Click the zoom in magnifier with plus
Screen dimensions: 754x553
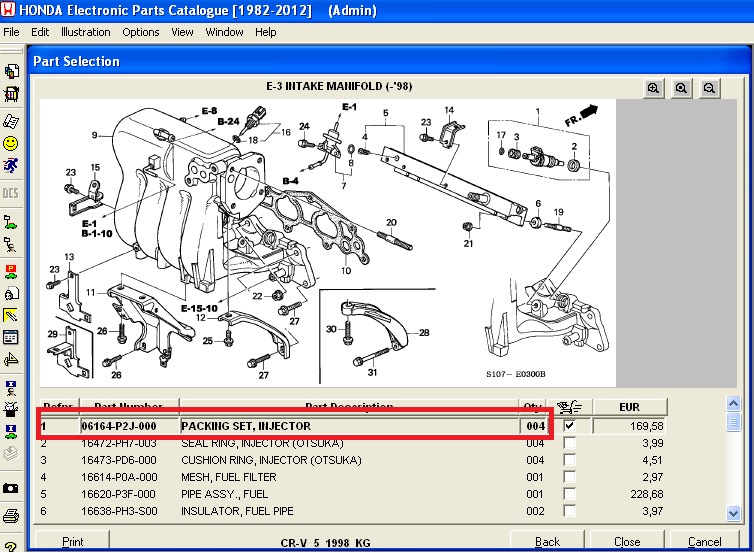[x=653, y=88]
